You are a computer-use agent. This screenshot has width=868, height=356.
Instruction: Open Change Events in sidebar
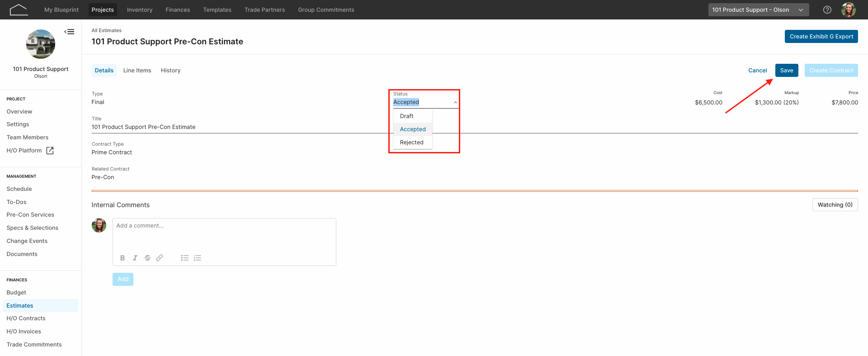point(27,241)
